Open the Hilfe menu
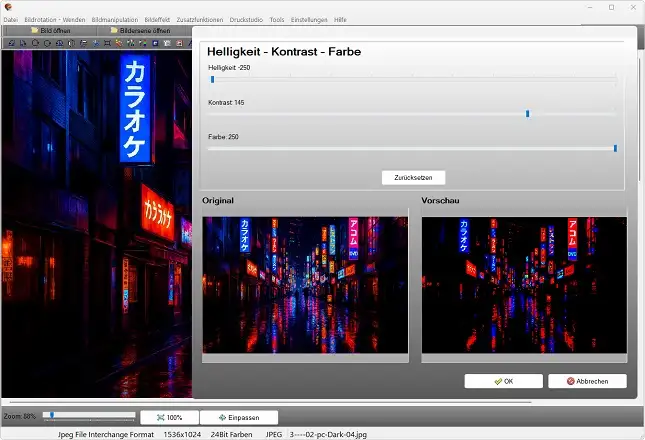 click(340, 19)
